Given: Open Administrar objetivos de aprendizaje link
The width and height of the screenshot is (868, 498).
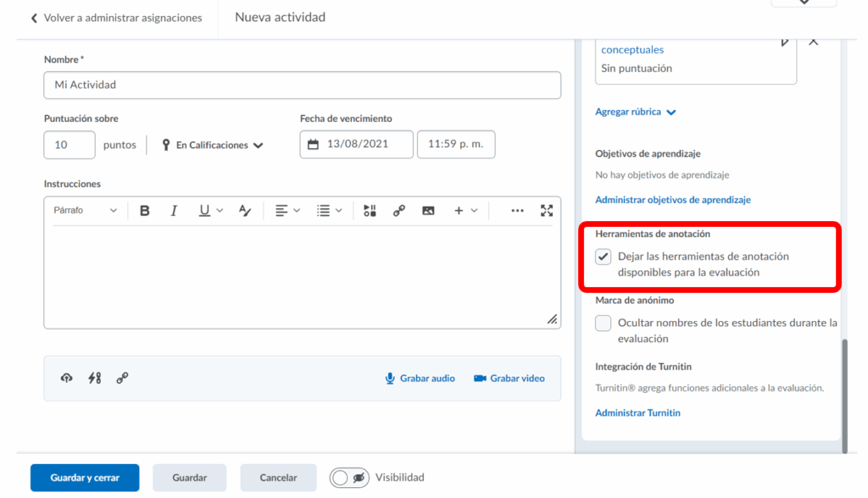Looking at the screenshot, I should pos(673,200).
